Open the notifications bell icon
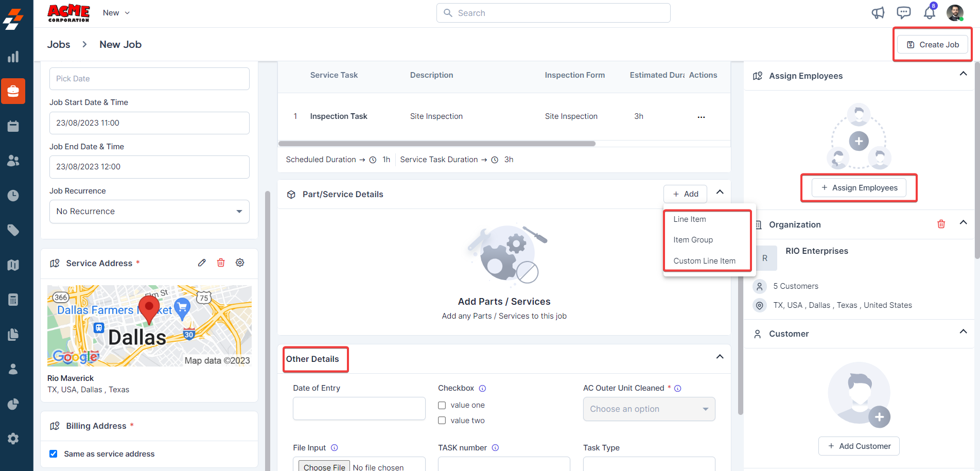The width and height of the screenshot is (980, 471). 929,13
